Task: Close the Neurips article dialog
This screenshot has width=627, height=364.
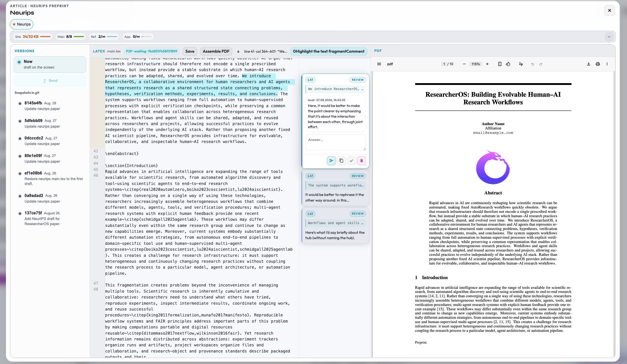Action: coord(610,10)
